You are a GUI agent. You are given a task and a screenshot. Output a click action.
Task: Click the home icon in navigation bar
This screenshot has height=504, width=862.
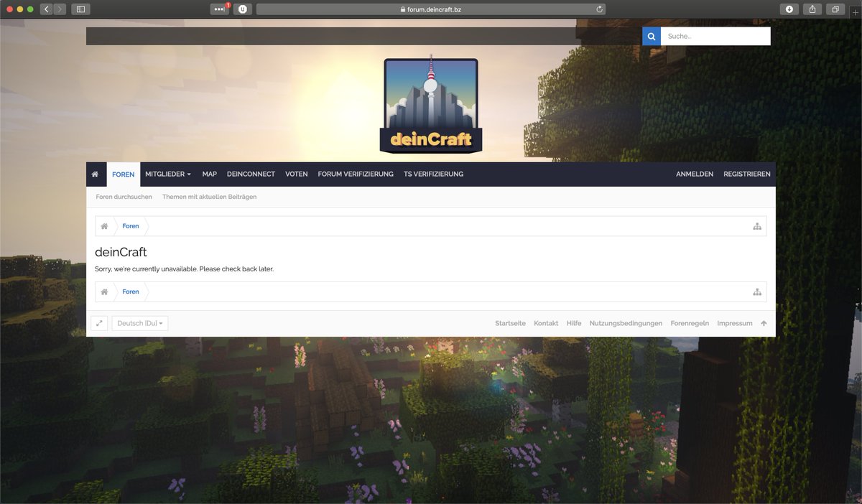(x=95, y=174)
